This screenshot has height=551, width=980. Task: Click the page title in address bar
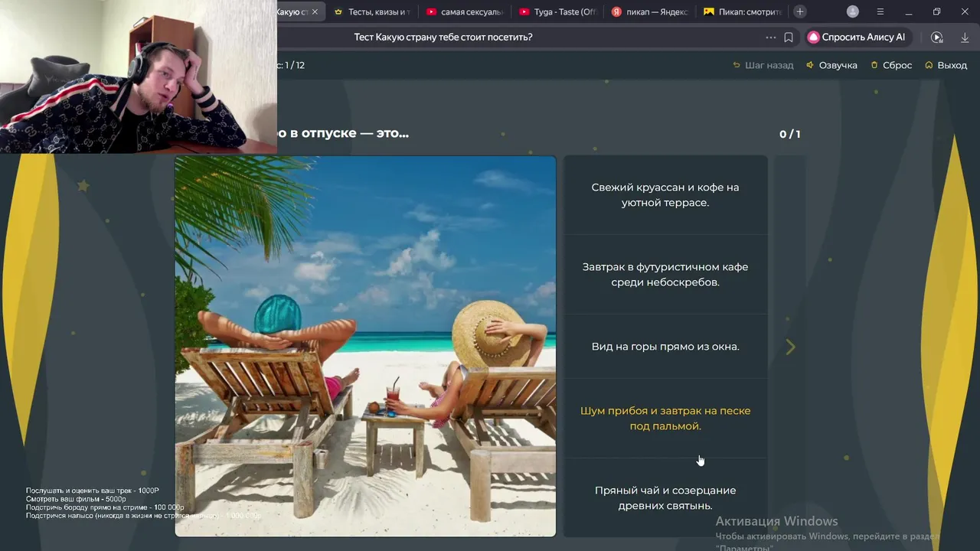tap(443, 37)
